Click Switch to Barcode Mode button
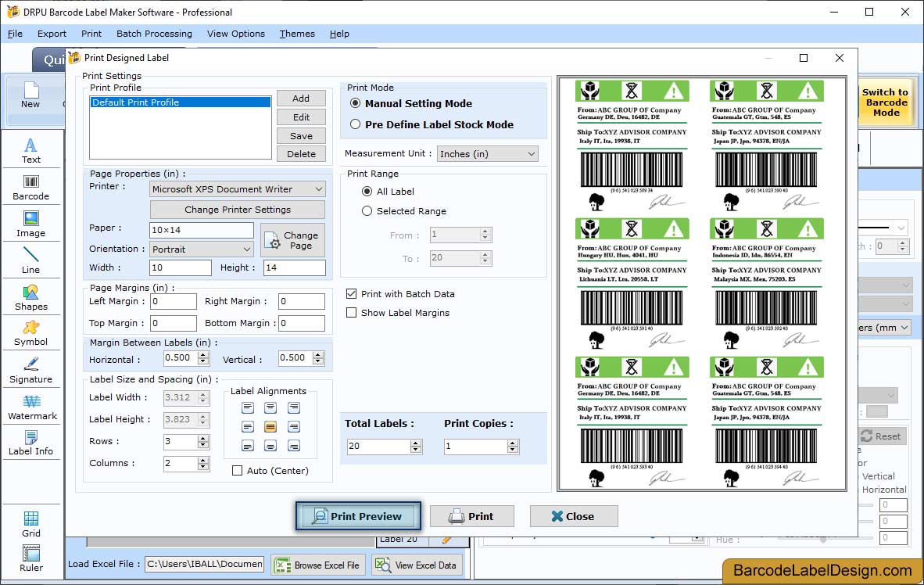Viewport: 924px width, 585px height. click(885, 102)
